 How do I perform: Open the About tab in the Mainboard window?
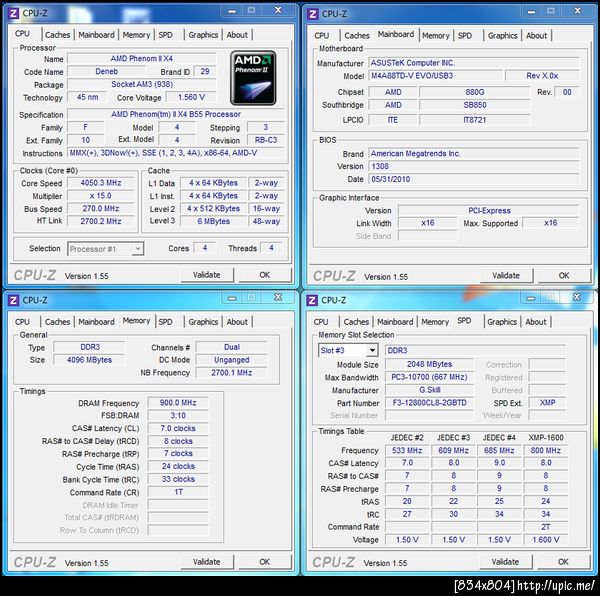[536, 36]
